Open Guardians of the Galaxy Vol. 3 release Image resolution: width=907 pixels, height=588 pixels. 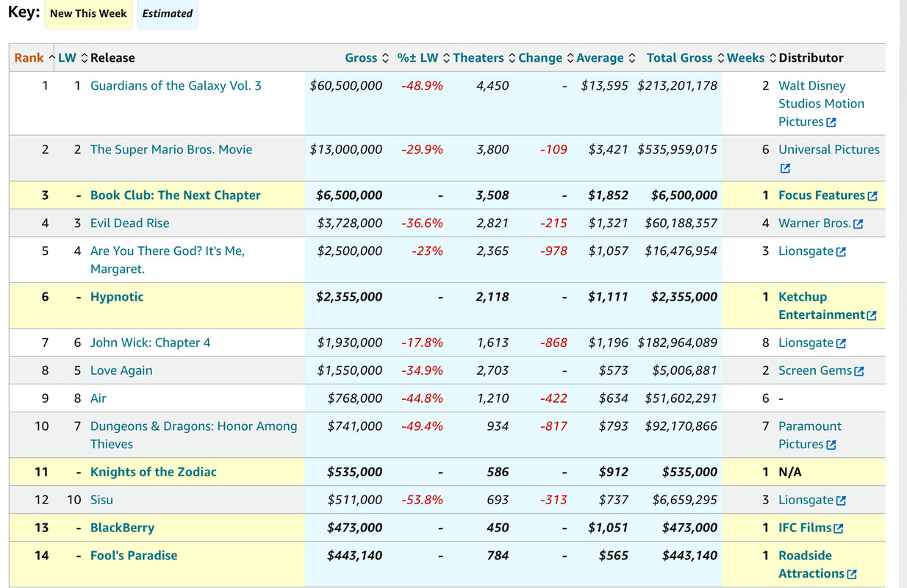click(176, 86)
